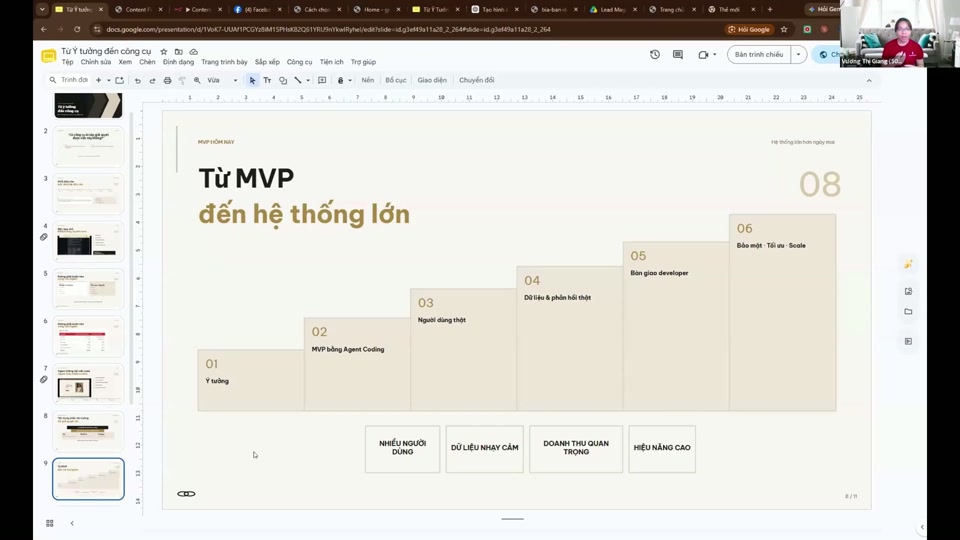The height and width of the screenshot is (540, 960).
Task: Redo the last action
Action: [152, 80]
